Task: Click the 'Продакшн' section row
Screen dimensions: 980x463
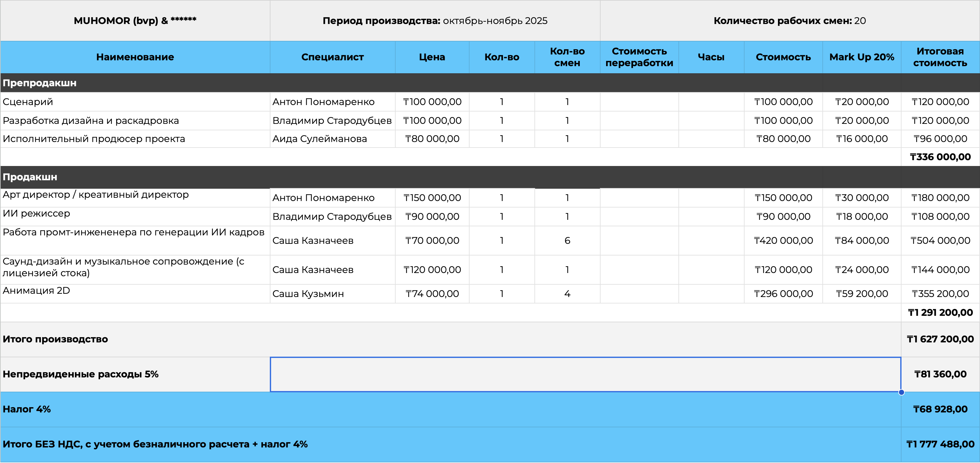Action: pyautogui.click(x=30, y=177)
